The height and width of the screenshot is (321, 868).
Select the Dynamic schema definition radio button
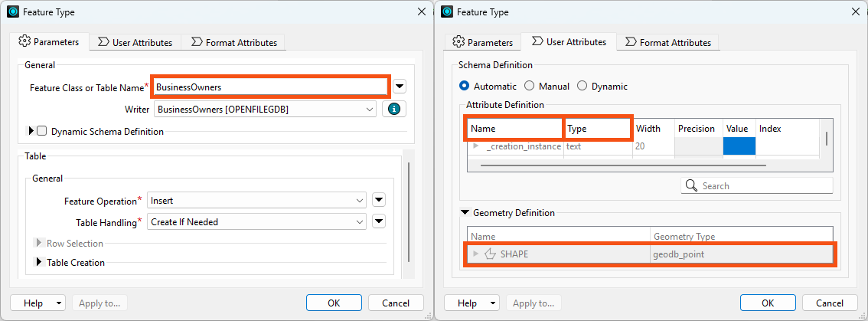click(x=582, y=86)
